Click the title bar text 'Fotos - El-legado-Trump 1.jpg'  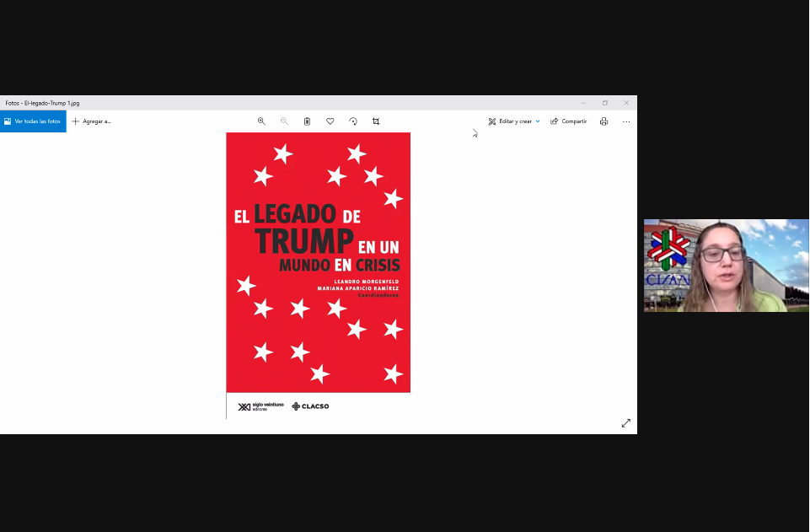pyautogui.click(x=42, y=103)
